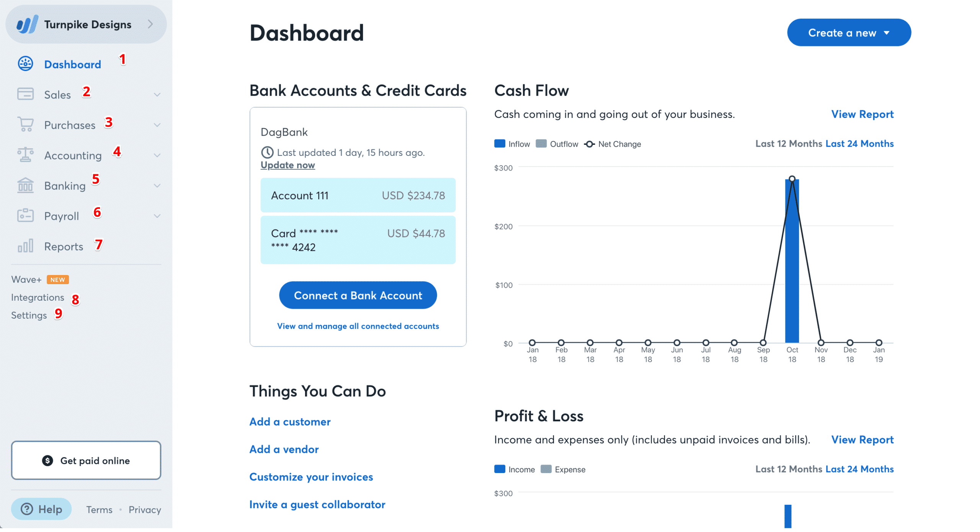Expand the Accounting dropdown menu
This screenshot has width=980, height=532.
(73, 155)
